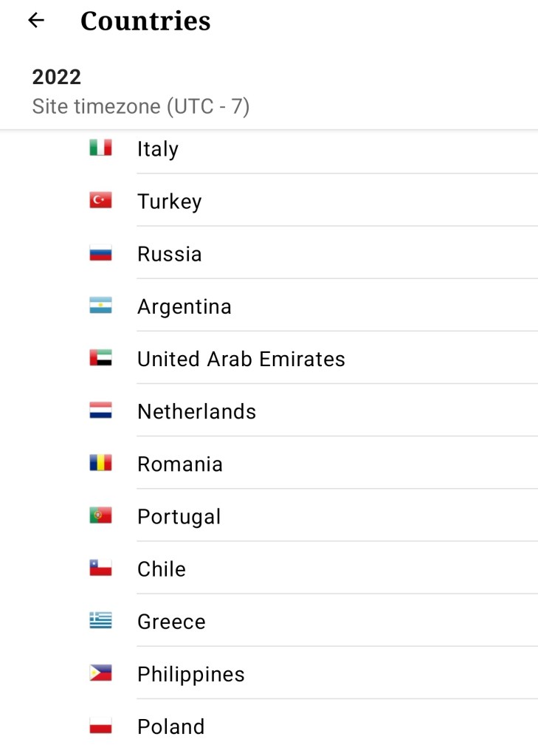The width and height of the screenshot is (538, 756).
Task: Click the Italy flag icon
Action: pyautogui.click(x=100, y=148)
